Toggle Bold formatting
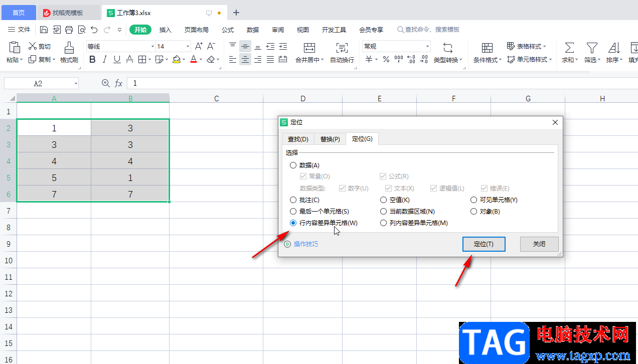Screen dimensions: 638x364 click(x=92, y=60)
